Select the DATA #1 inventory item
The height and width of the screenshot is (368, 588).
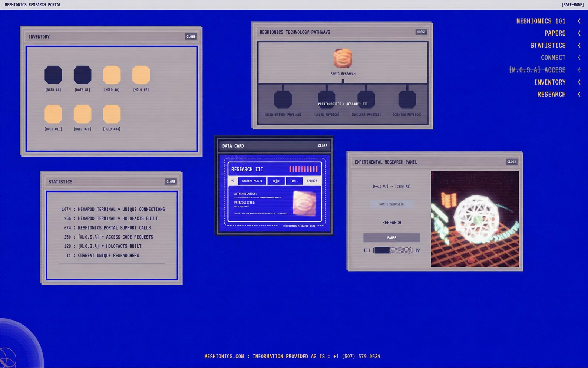[x=82, y=75]
